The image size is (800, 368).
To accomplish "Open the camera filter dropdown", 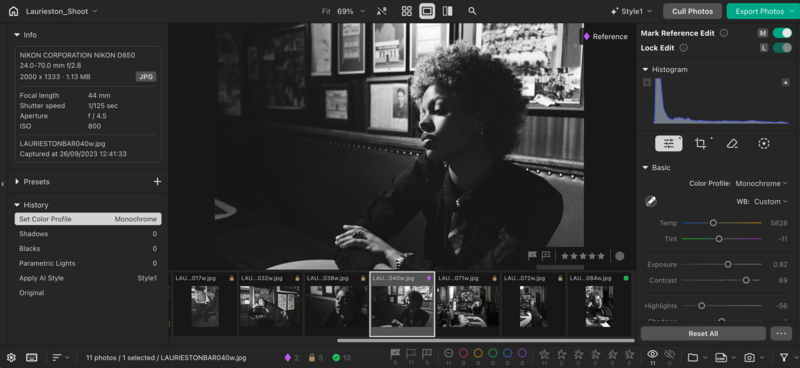I will pos(753,357).
